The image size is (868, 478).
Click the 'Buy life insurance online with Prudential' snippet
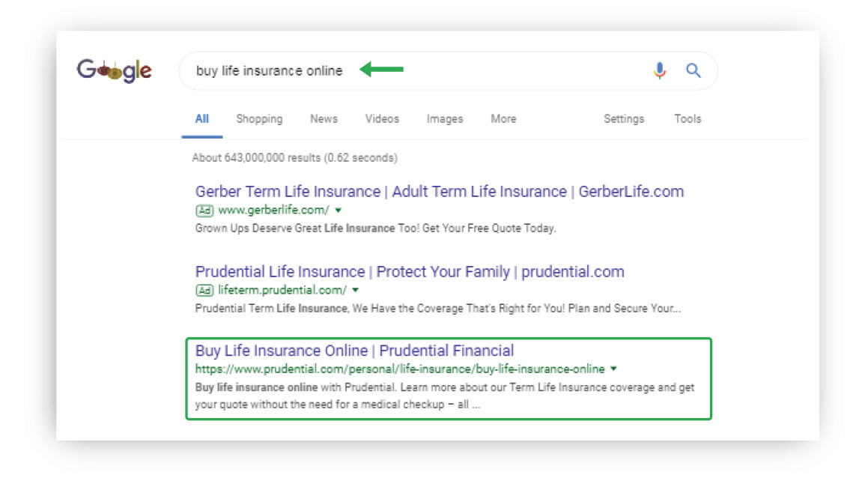[x=445, y=396]
